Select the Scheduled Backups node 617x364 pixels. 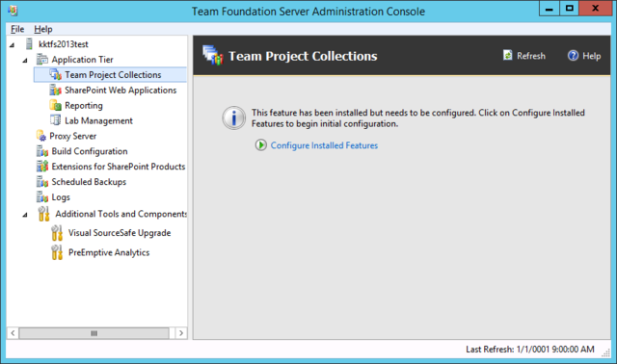89,182
